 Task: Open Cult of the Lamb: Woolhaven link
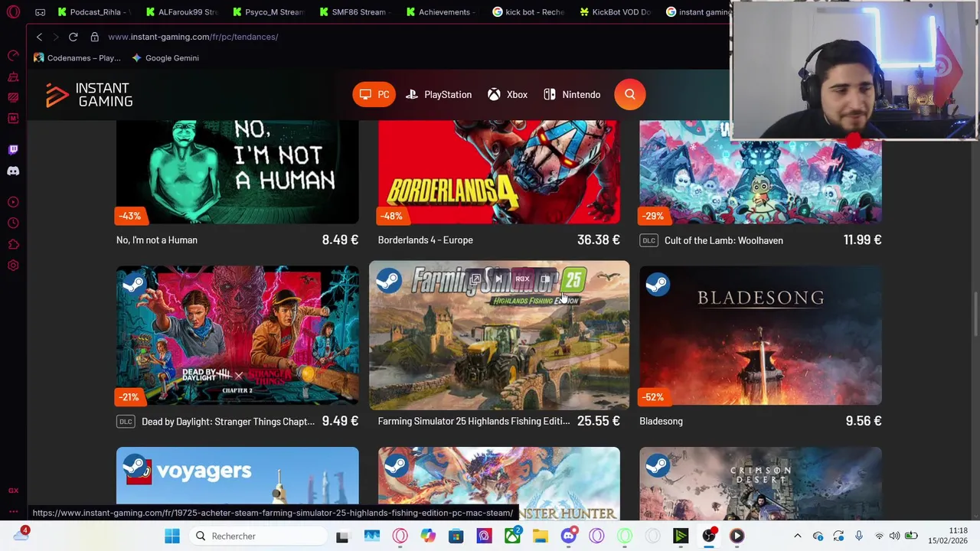coord(724,240)
